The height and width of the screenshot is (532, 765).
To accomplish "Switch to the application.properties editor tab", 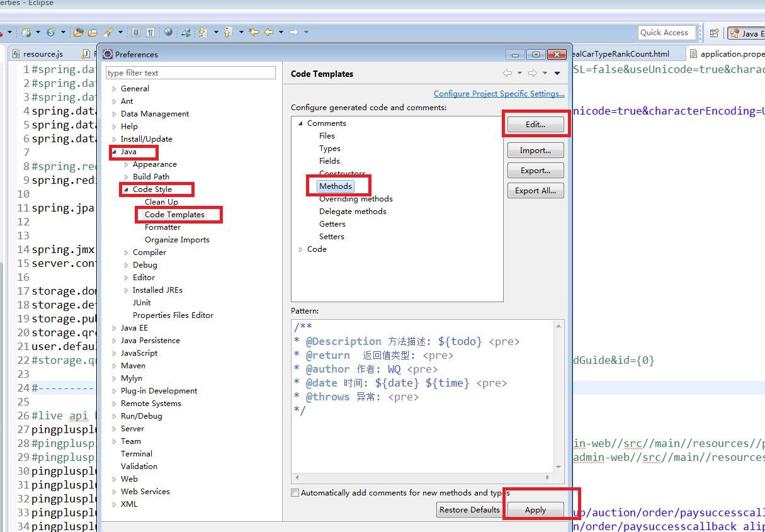I will (726, 54).
